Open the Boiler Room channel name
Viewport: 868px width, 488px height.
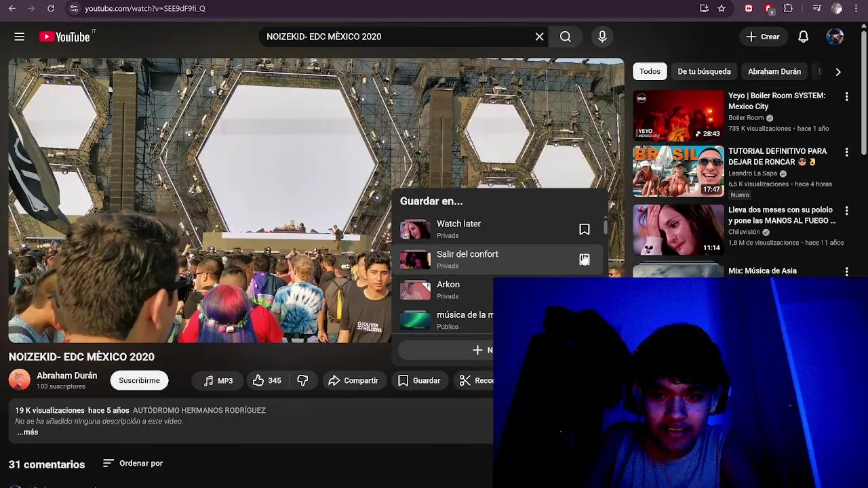[746, 118]
